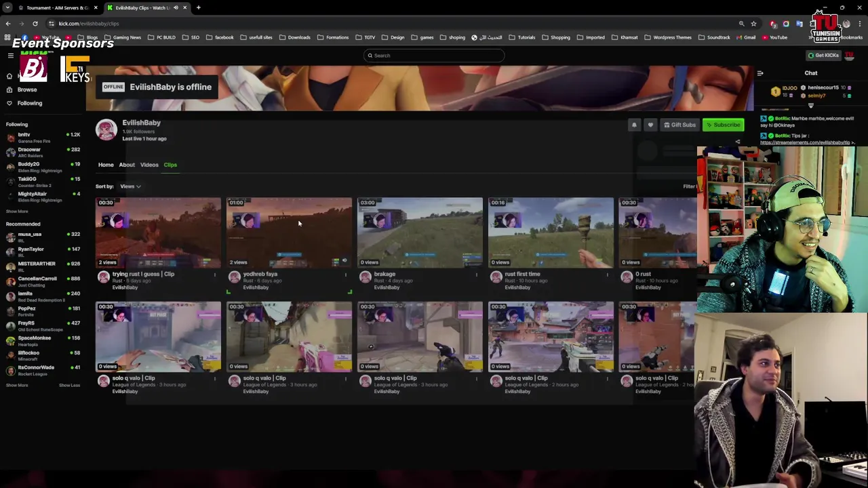Collapse Recommended list with Show Less
The height and width of the screenshot is (488, 868).
coord(69,385)
